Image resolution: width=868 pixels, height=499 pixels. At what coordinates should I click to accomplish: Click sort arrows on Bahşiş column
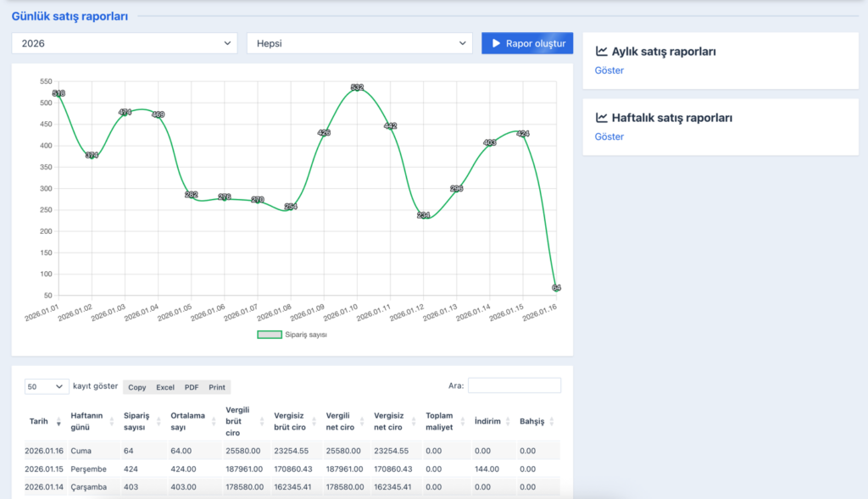pos(552,422)
